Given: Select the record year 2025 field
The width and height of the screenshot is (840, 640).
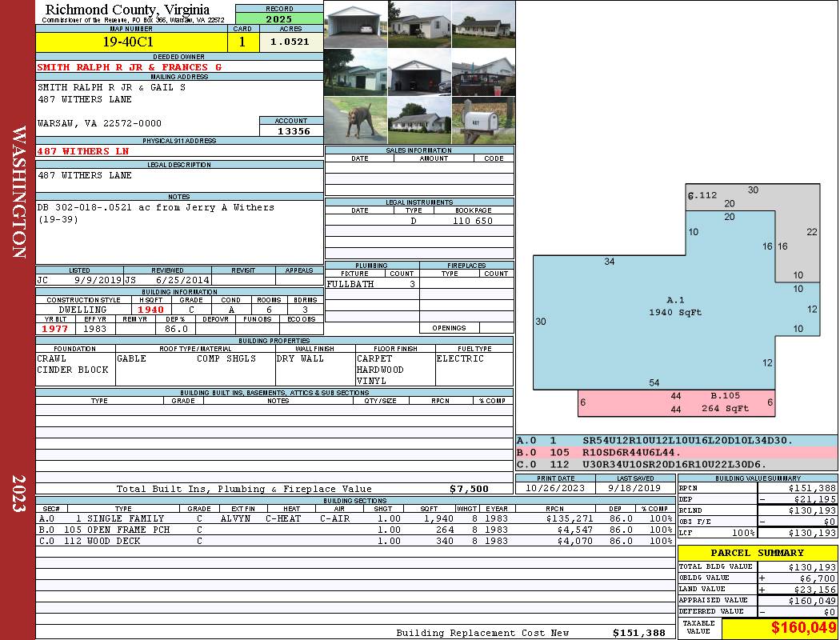Looking at the screenshot, I should 279,18.
